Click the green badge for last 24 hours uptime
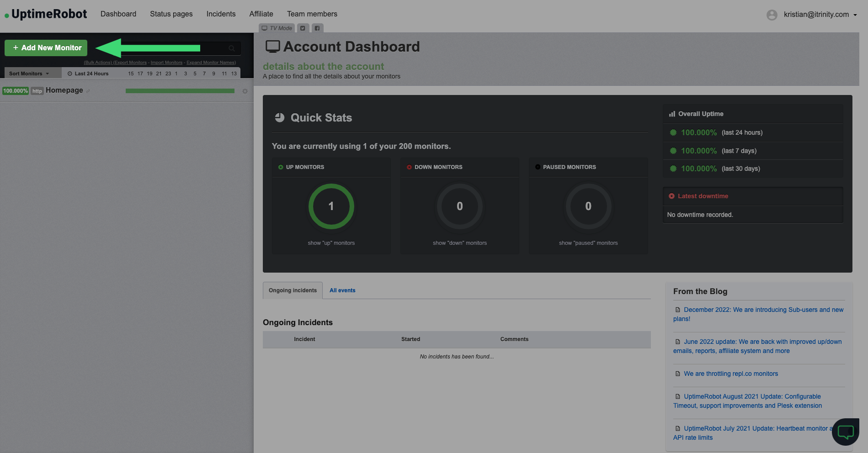The image size is (868, 453). [673, 133]
